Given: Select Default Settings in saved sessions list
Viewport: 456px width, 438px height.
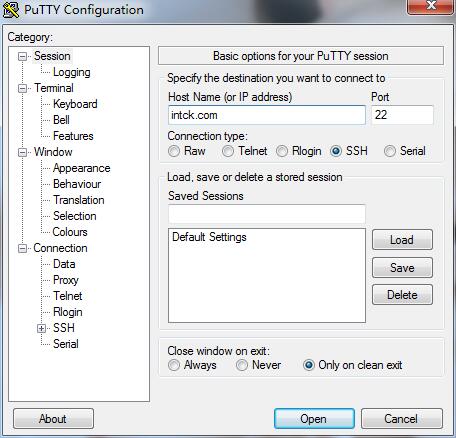Looking at the screenshot, I should click(209, 237).
